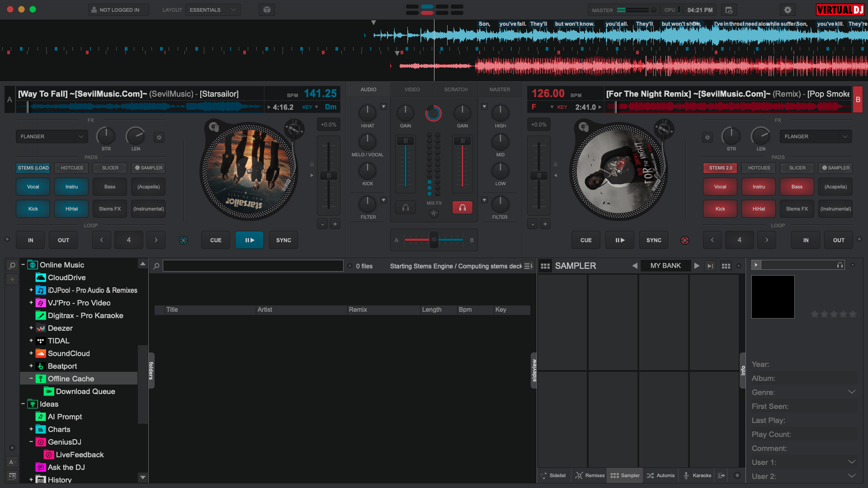Switch to the MASTER mixer tab
868x488 pixels.
click(x=500, y=89)
